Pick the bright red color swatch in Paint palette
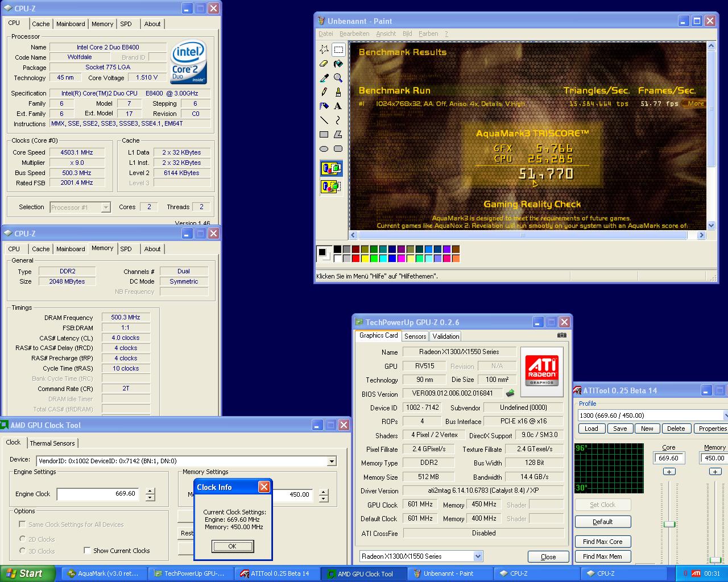The width and height of the screenshot is (728, 582). click(355, 259)
